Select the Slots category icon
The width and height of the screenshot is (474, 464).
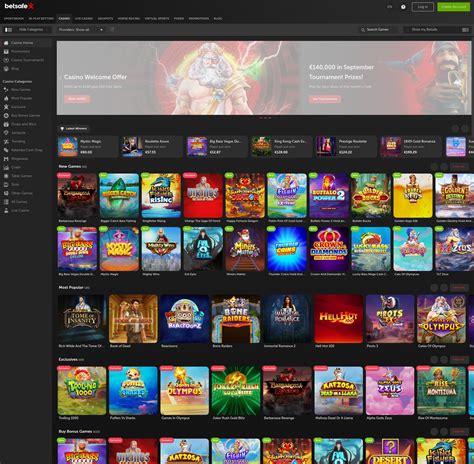click(6, 185)
